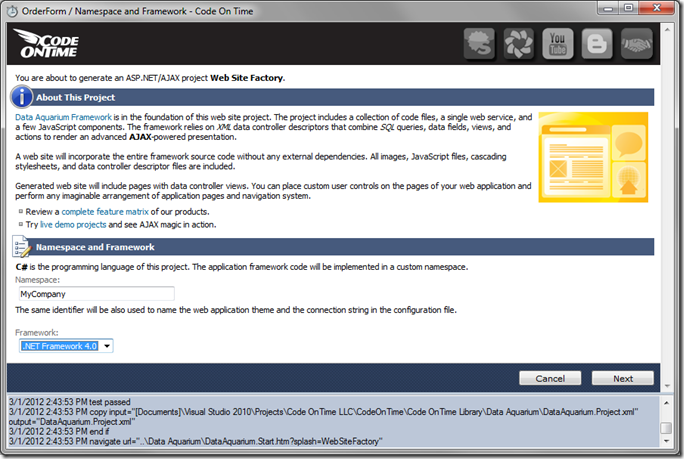This screenshot has height=459, width=684.
Task: Click the 'test passed' log line
Action: [x=70, y=402]
